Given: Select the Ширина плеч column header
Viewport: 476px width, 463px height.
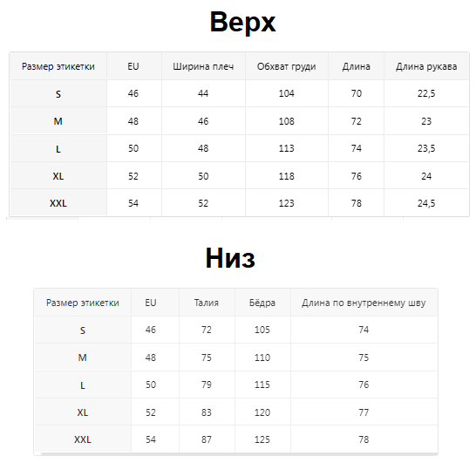Looking at the screenshot, I should (x=203, y=66).
